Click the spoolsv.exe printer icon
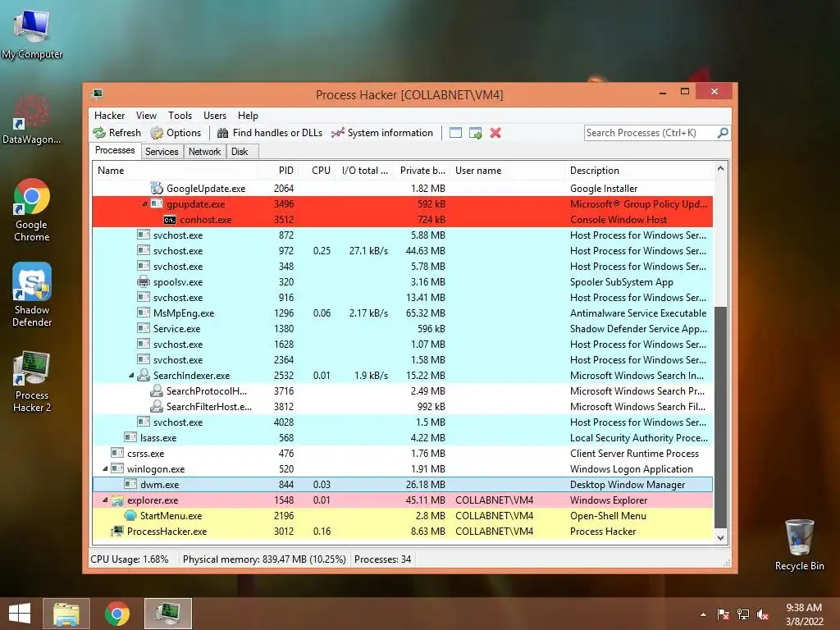The image size is (840, 630). coord(144,282)
